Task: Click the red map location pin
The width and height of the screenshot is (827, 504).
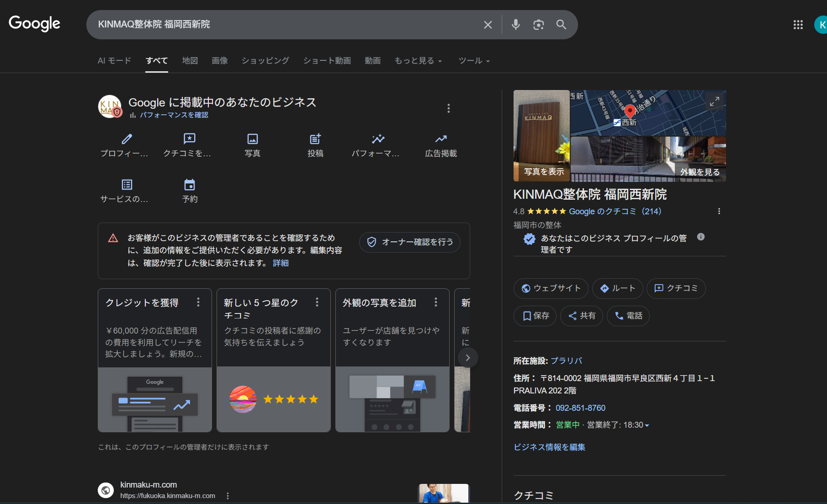Action: (630, 111)
